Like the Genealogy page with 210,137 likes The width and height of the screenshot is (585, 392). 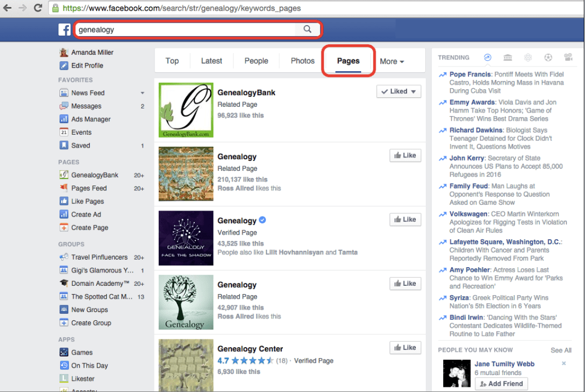[x=405, y=156]
